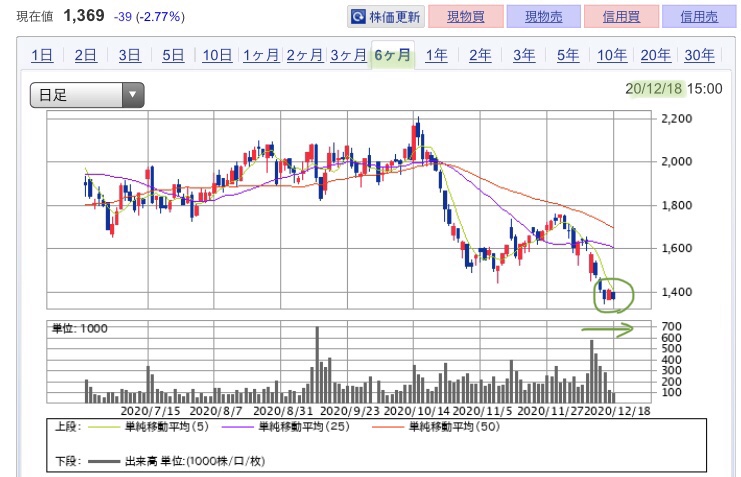Click the 20/12/18 date label

[654, 88]
